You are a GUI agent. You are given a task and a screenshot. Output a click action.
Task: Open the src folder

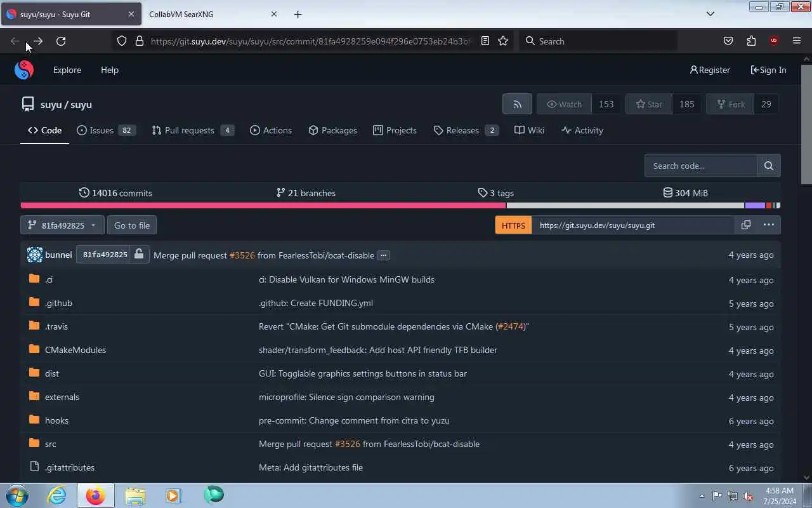[x=51, y=444]
